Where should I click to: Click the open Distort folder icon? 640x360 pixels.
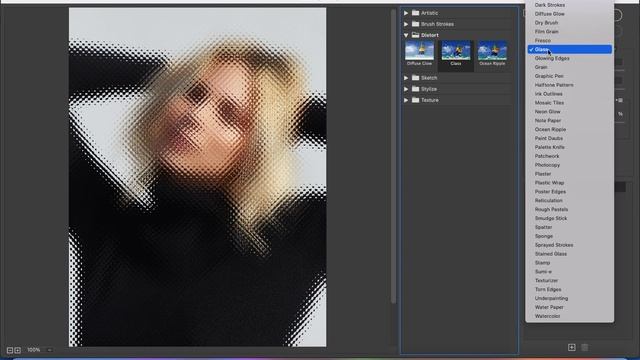click(x=416, y=35)
